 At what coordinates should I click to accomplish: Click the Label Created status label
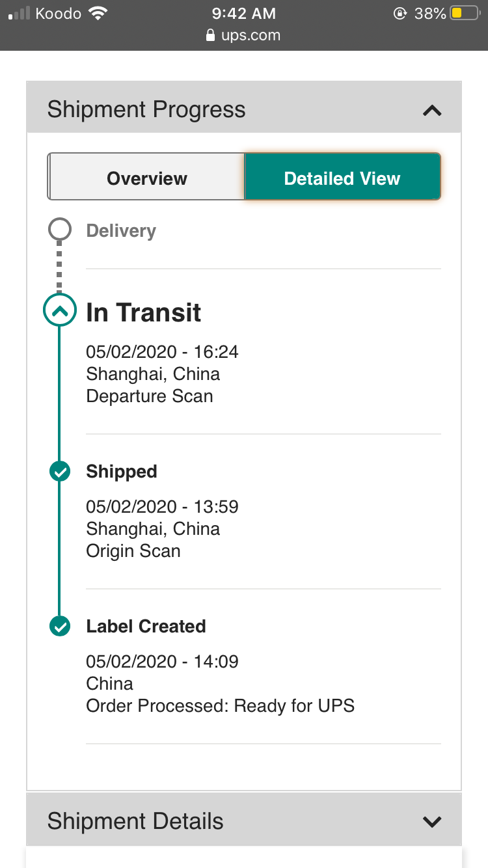(146, 627)
